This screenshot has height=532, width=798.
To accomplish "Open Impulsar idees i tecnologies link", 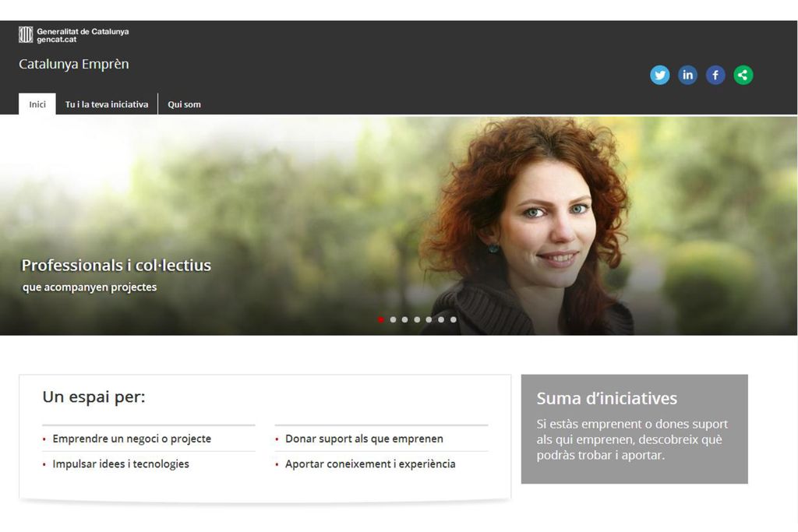I will [121, 464].
